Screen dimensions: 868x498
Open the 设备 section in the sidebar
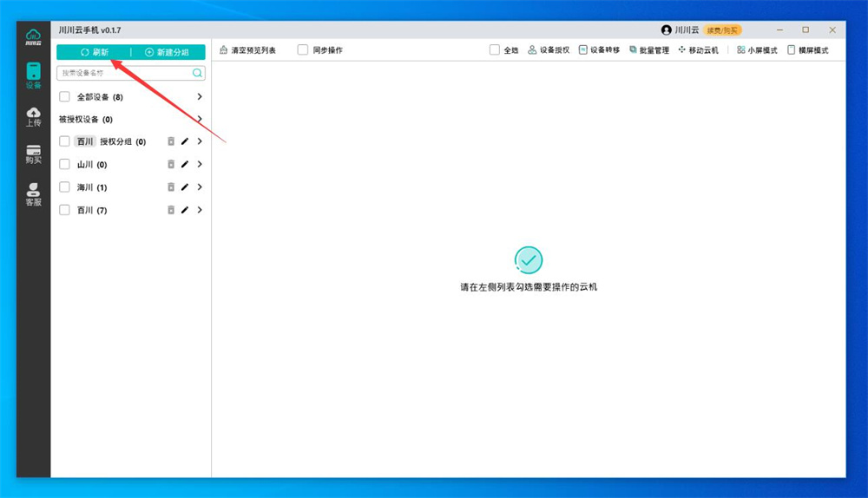click(33, 75)
